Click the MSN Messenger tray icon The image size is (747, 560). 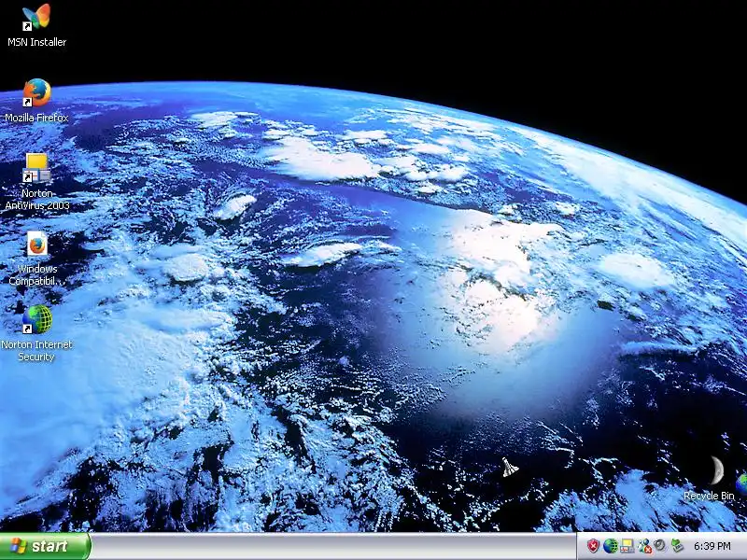(643, 546)
